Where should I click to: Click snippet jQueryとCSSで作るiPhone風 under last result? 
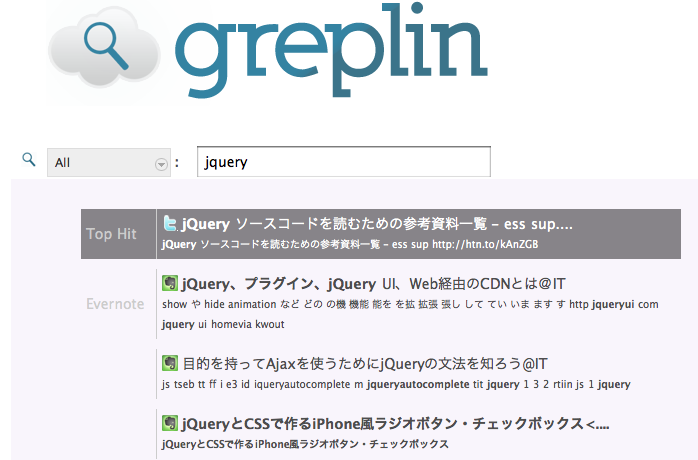[x=305, y=444]
